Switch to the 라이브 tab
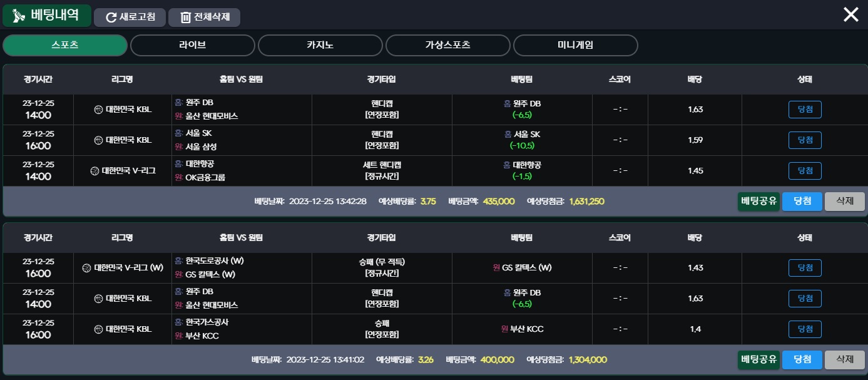The image size is (868, 380). tap(193, 45)
